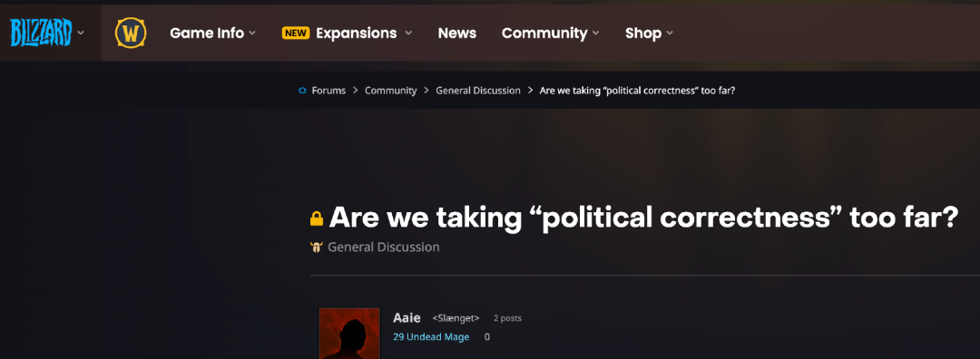Click the Forums home icon in breadcrumb
980x359 pixels.
click(302, 91)
